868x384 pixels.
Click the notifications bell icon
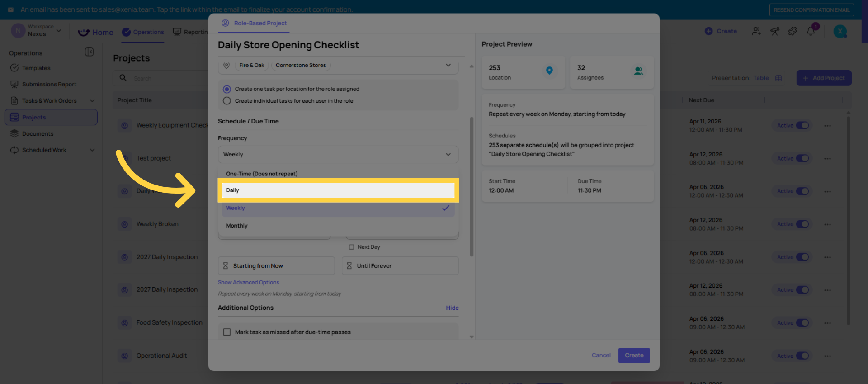811,31
